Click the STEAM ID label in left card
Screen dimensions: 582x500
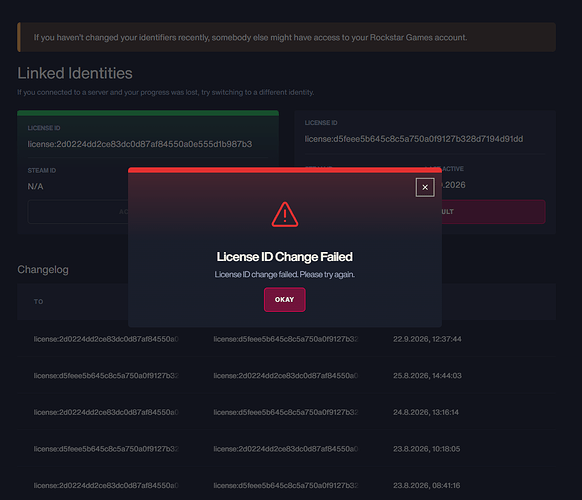pos(42,170)
